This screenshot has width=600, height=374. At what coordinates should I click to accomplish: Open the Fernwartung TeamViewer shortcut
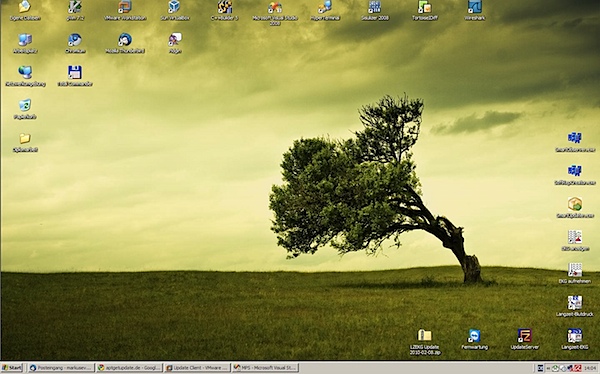[x=474, y=340]
